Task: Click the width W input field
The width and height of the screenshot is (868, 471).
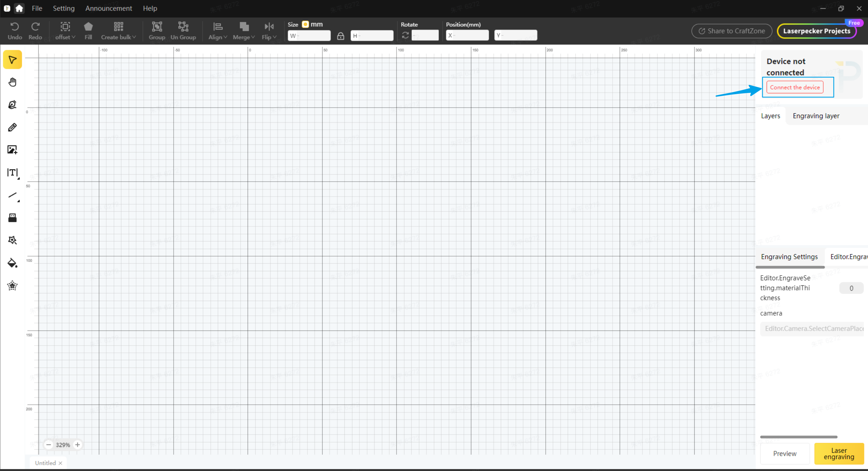Action: 309,36
